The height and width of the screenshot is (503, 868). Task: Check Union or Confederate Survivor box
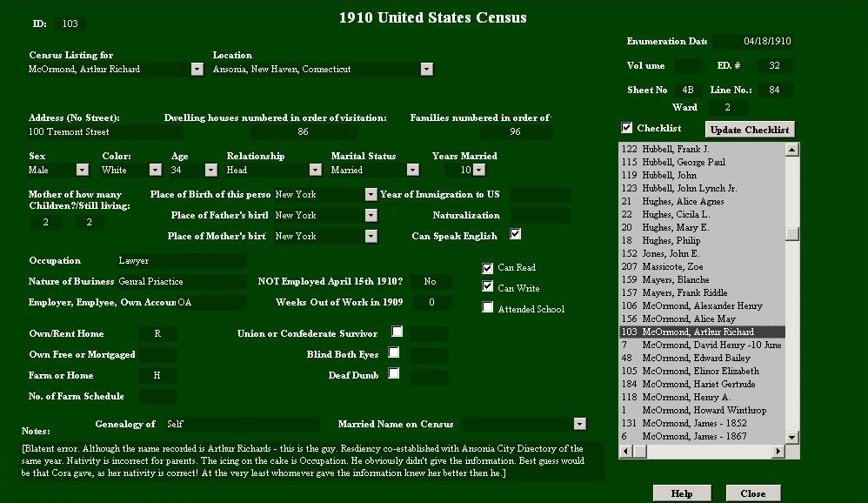tap(397, 332)
